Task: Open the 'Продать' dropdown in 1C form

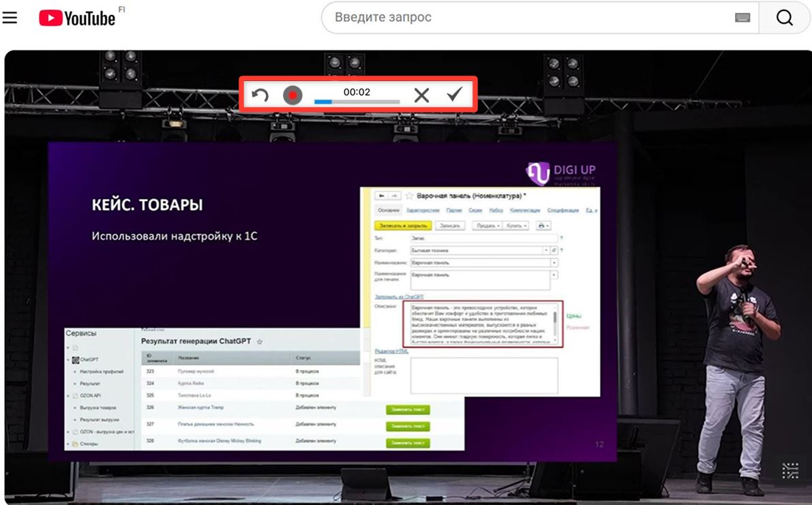Action: [x=487, y=226]
